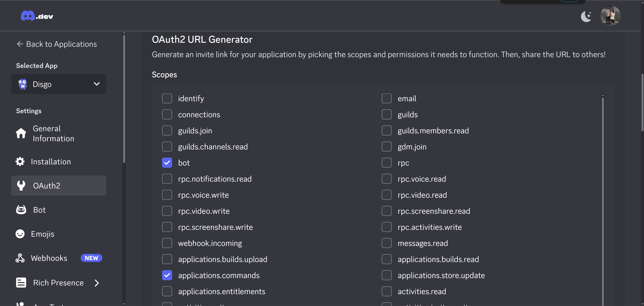This screenshot has width=644, height=306.
Task: Open the user profile avatar
Action: [x=610, y=15]
